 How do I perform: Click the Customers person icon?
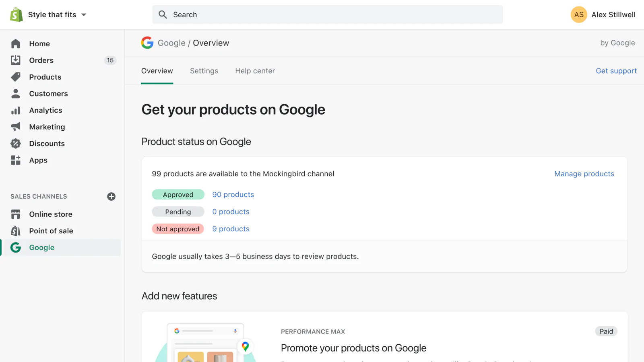click(16, 93)
